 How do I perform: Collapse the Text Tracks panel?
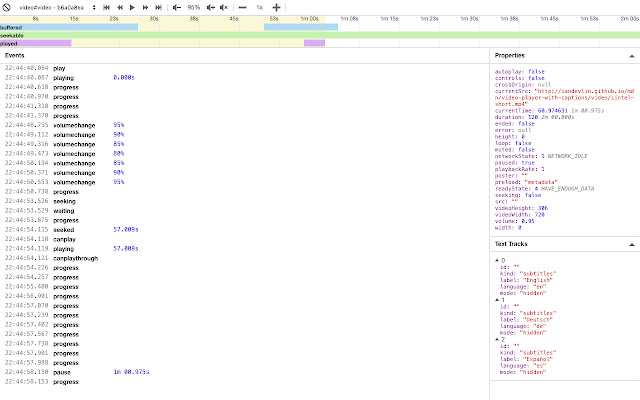click(631, 244)
